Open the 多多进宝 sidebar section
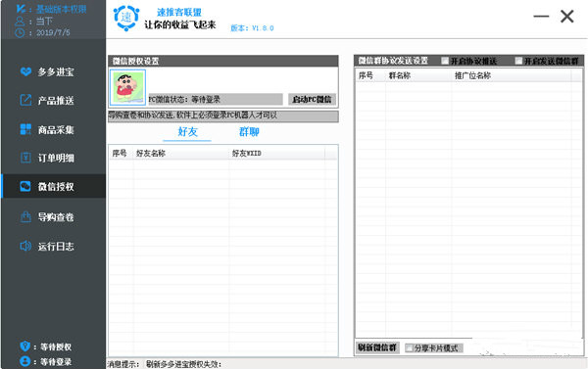This screenshot has width=588, height=369. [53, 71]
